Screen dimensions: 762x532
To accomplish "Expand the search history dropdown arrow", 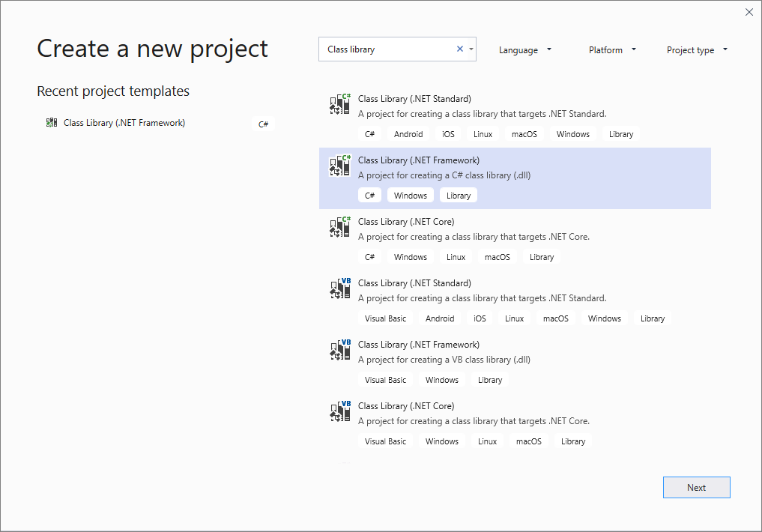I will tap(472, 48).
